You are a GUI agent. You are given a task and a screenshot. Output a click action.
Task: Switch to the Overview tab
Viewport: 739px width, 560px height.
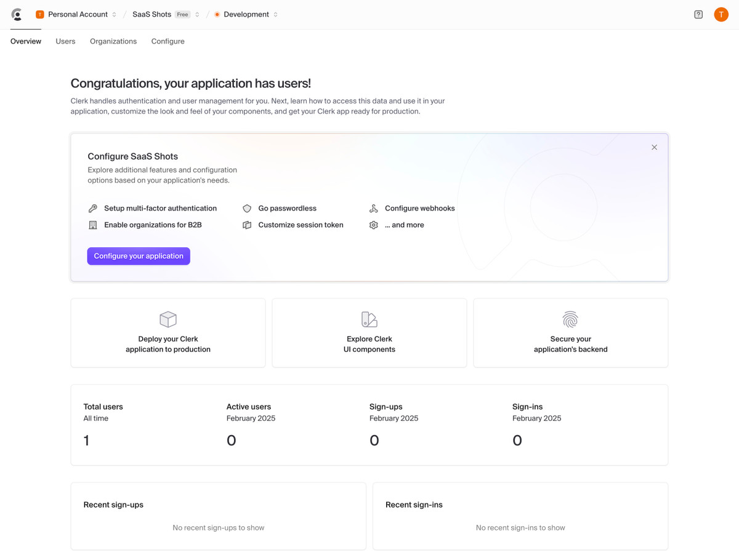coord(26,41)
